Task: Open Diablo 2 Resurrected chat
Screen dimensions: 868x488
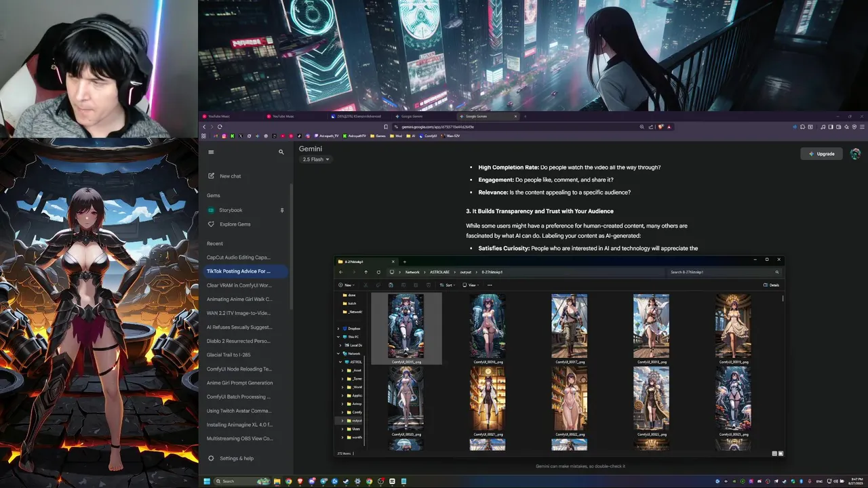Action: point(239,342)
